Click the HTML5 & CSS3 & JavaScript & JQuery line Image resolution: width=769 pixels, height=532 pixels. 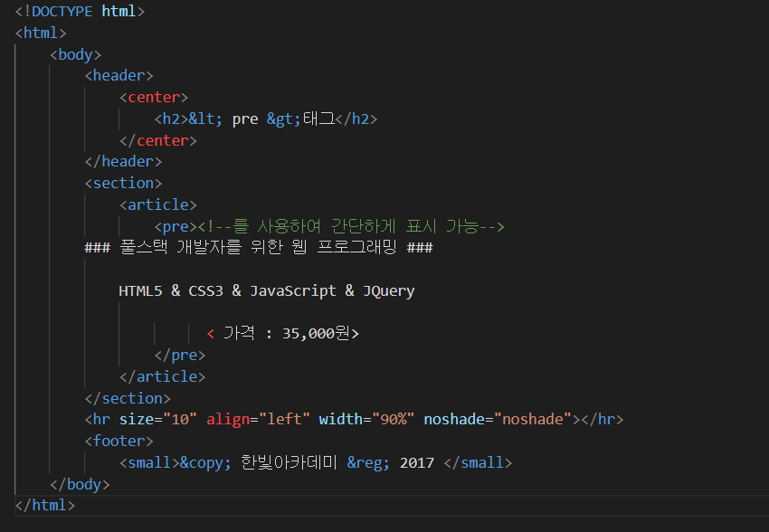pyautogui.click(x=267, y=290)
